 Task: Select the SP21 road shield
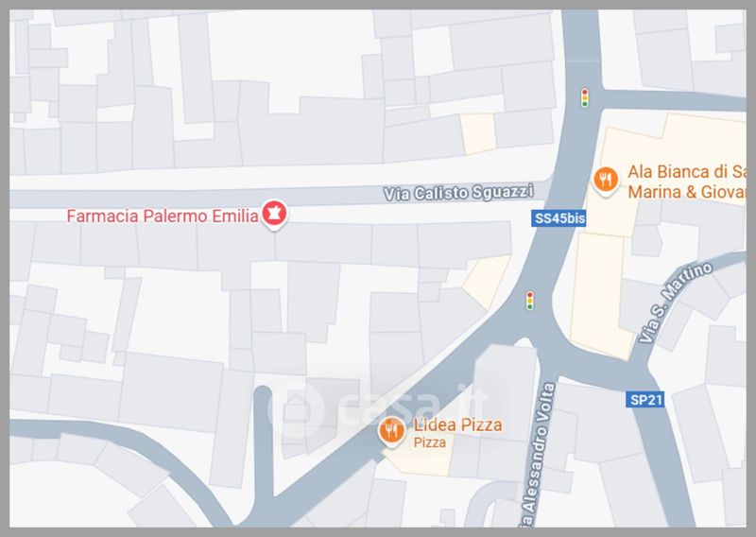(645, 400)
